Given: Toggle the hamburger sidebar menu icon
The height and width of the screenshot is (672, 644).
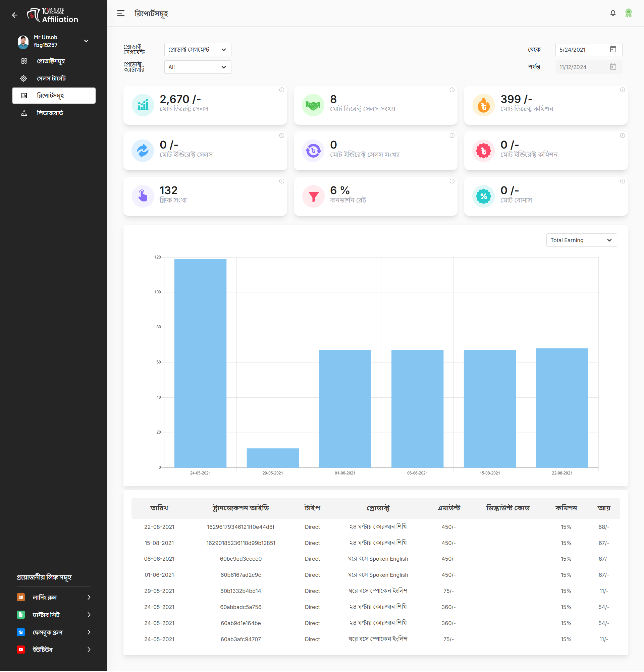Looking at the screenshot, I should (x=121, y=13).
